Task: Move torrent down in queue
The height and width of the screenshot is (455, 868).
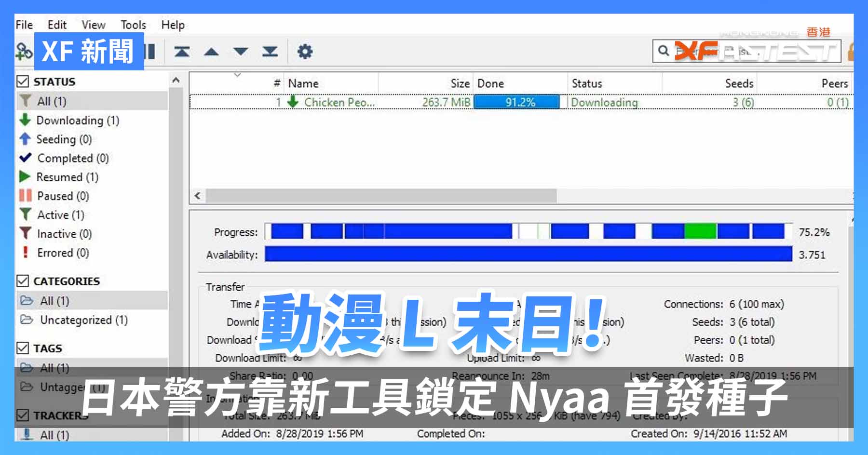Action: point(241,52)
